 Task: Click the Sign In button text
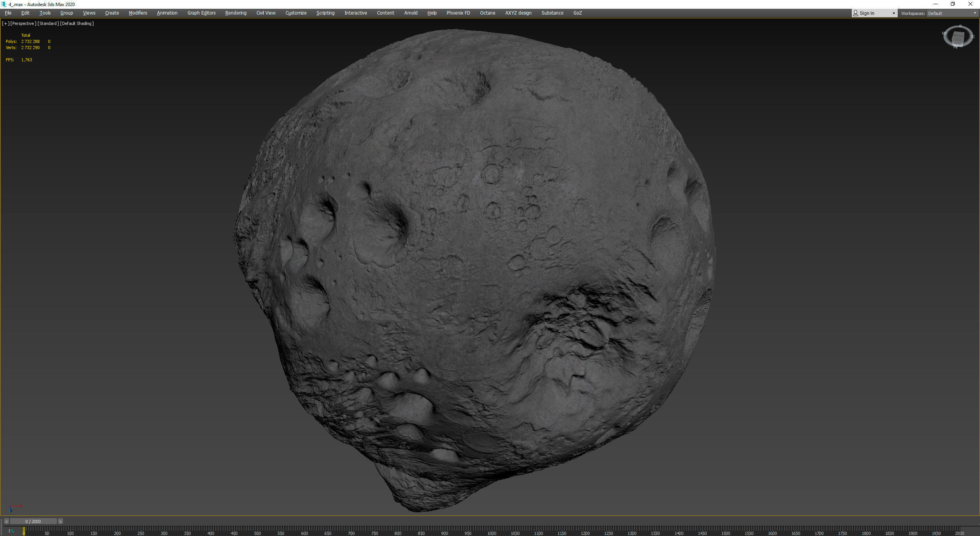tap(867, 13)
